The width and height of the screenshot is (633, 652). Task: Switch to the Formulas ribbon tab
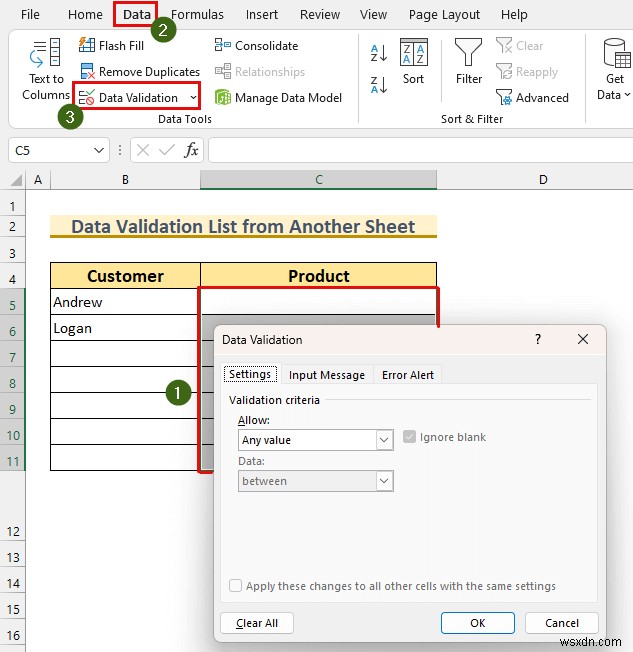click(x=197, y=15)
